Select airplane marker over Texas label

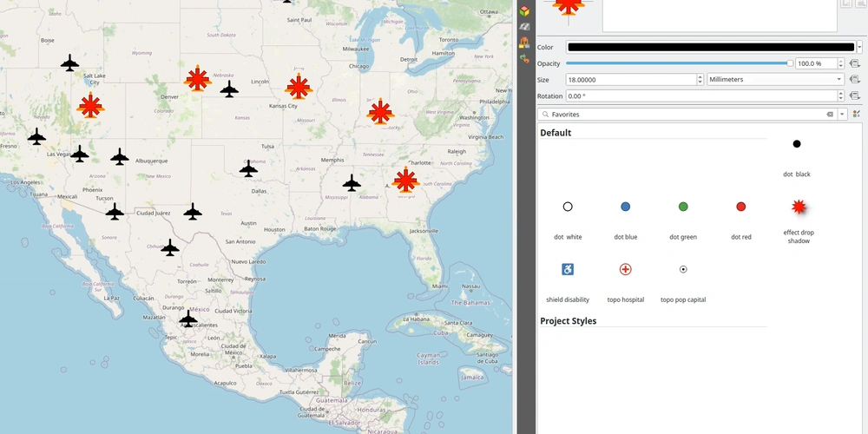tap(193, 212)
